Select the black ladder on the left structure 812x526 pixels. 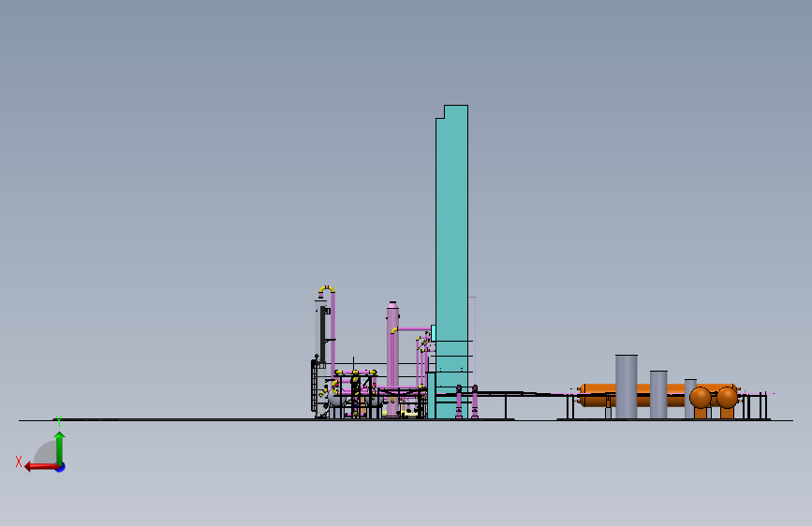pos(314,386)
